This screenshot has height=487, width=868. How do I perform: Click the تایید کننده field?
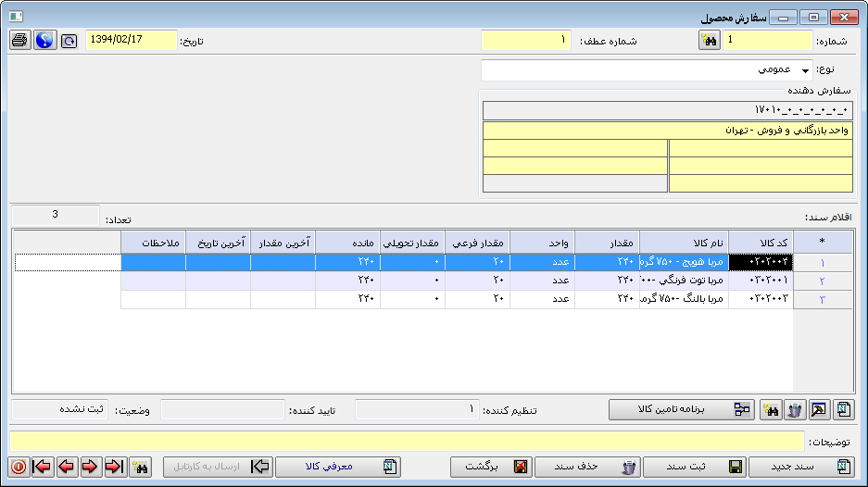[222, 409]
